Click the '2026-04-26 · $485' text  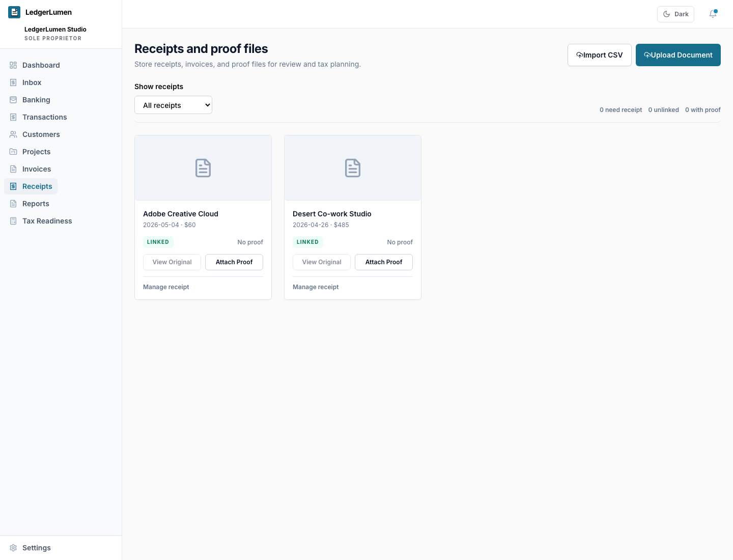321,225
